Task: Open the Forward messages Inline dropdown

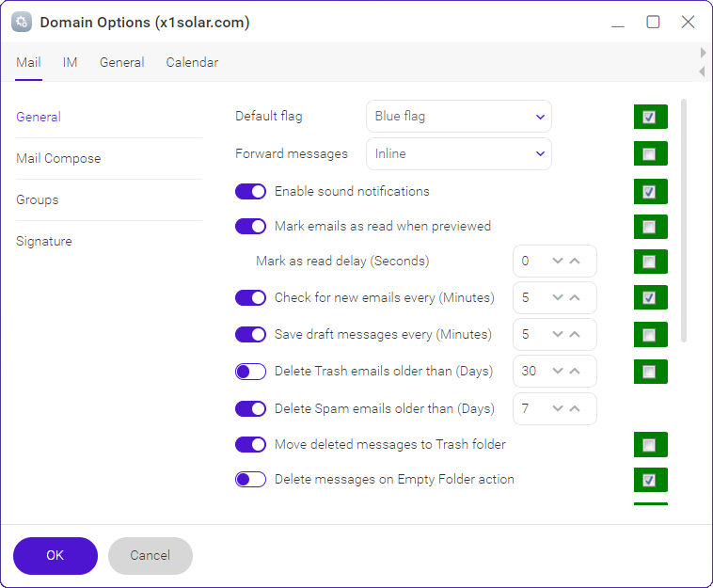Action: (x=459, y=153)
